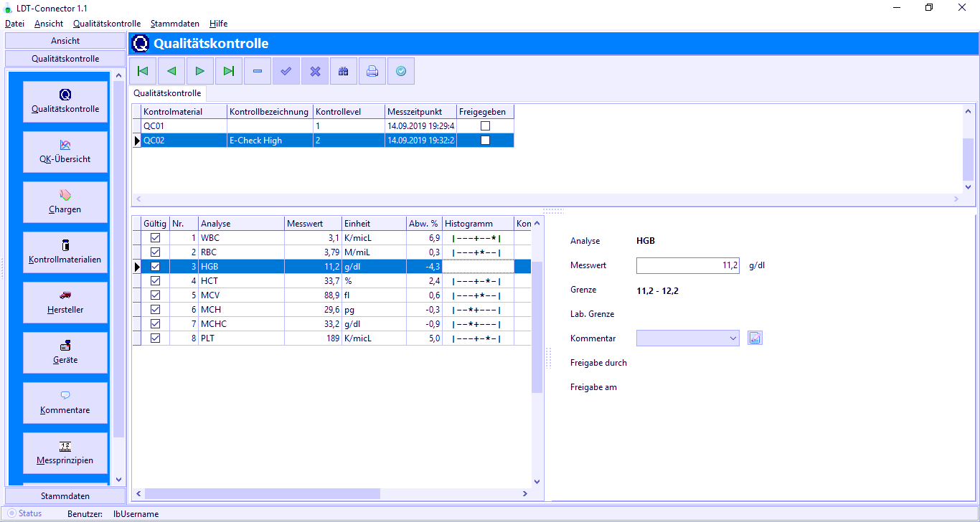Image resolution: width=980 pixels, height=522 pixels.
Task: Uncheck Gültig checkbox for WBC row
Action: (x=155, y=237)
